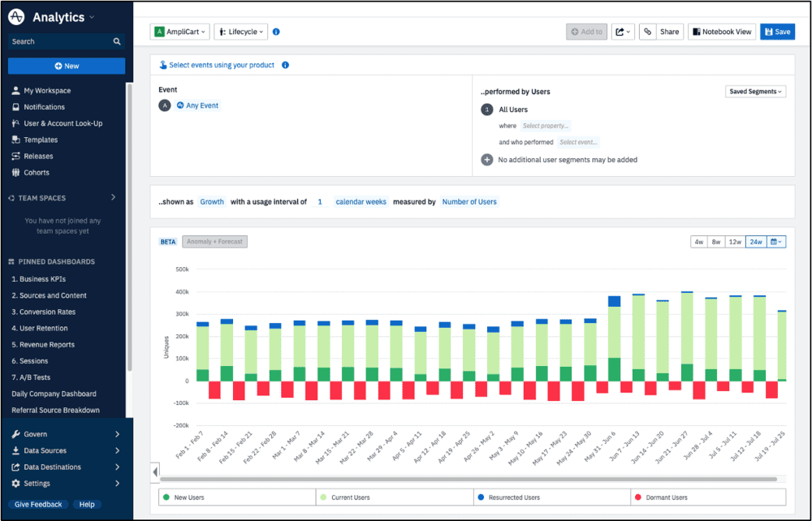Open My Workspace

[47, 91]
